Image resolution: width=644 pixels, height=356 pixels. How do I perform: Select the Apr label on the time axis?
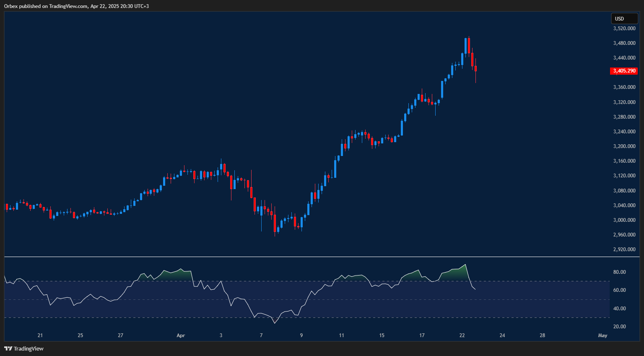point(181,335)
